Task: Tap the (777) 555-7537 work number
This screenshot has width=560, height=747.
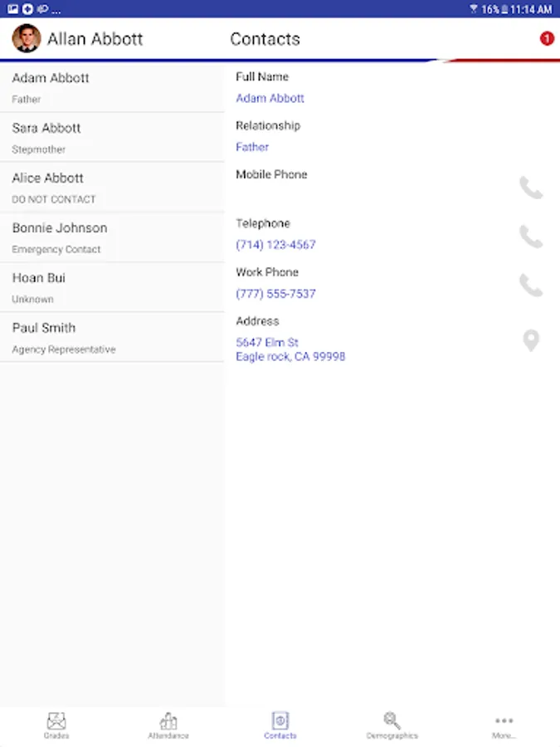Action: pyautogui.click(x=275, y=294)
